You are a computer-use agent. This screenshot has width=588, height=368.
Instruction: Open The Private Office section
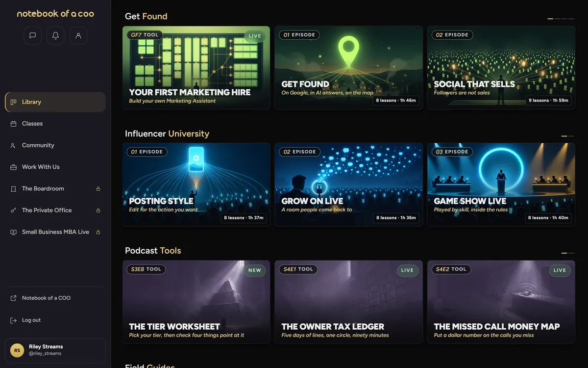point(55,210)
